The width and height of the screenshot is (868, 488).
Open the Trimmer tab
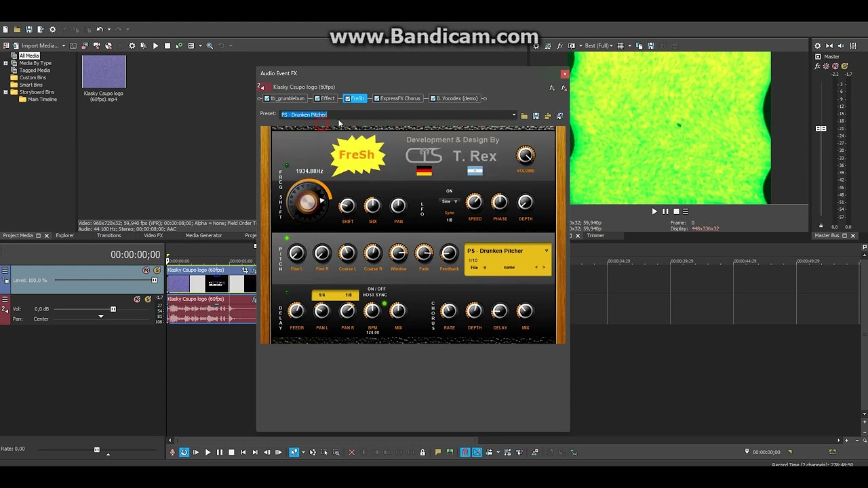click(595, 235)
